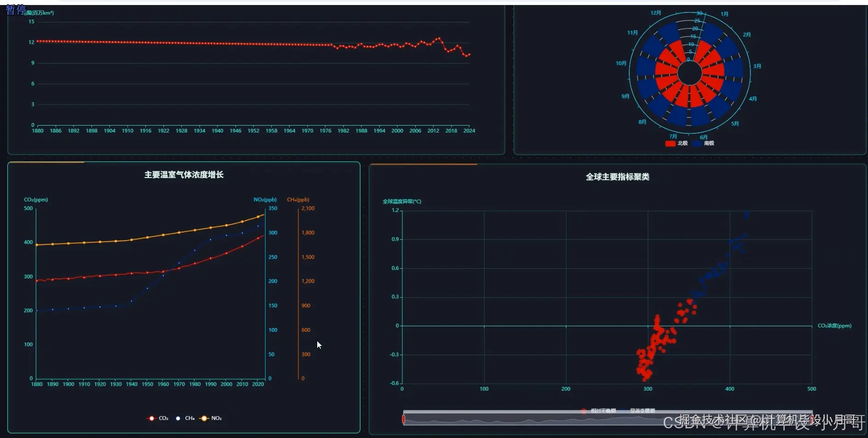
Task: Click the left red handle of the zoom slider
Action: click(x=404, y=419)
